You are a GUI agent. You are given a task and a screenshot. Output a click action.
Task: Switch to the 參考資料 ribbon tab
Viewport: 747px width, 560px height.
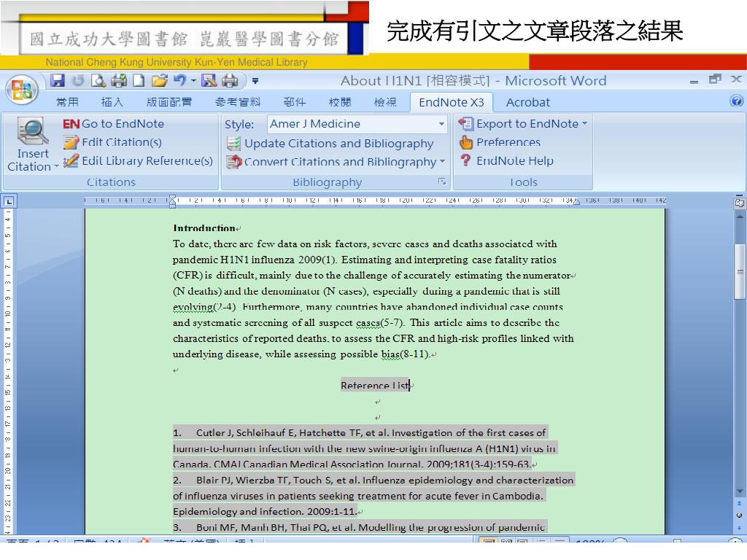pyautogui.click(x=238, y=102)
